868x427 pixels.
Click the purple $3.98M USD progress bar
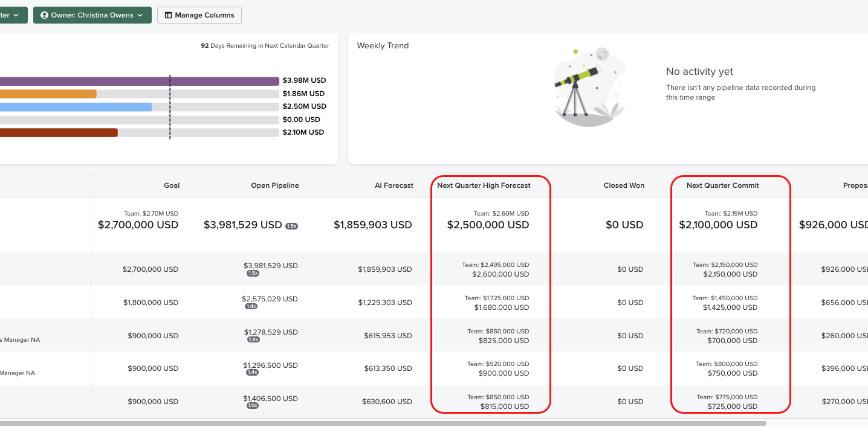[139, 81]
